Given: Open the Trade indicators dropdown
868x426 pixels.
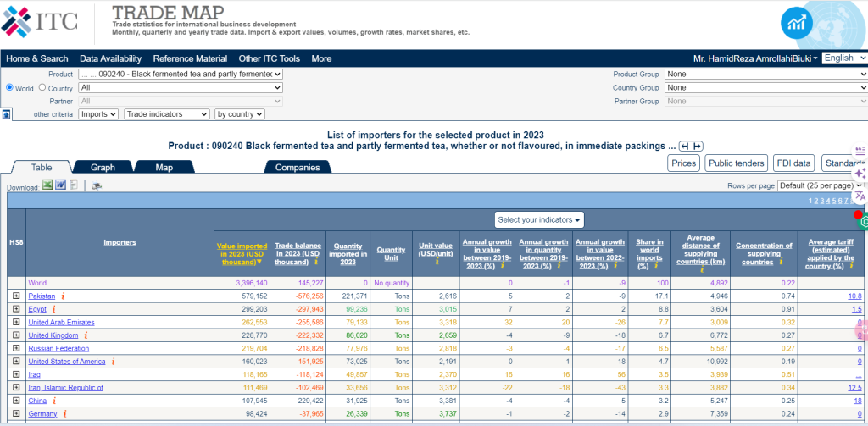Looking at the screenshot, I should pos(167,114).
